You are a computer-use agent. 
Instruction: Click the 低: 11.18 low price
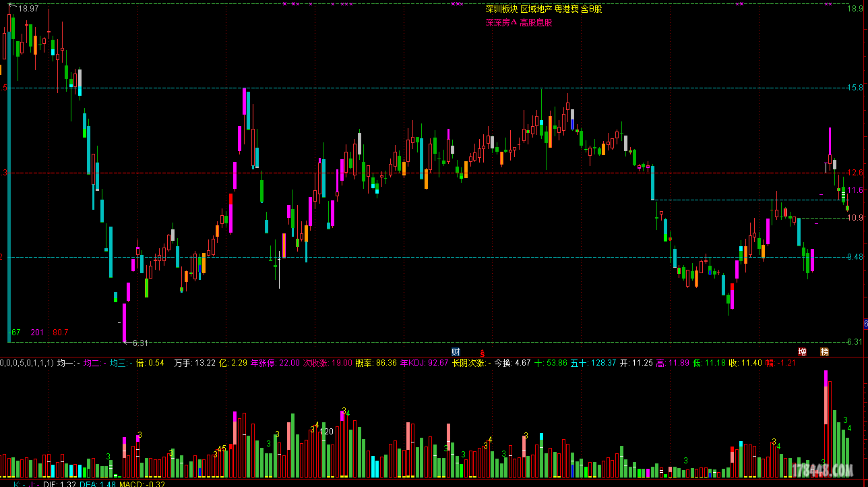(x=710, y=363)
